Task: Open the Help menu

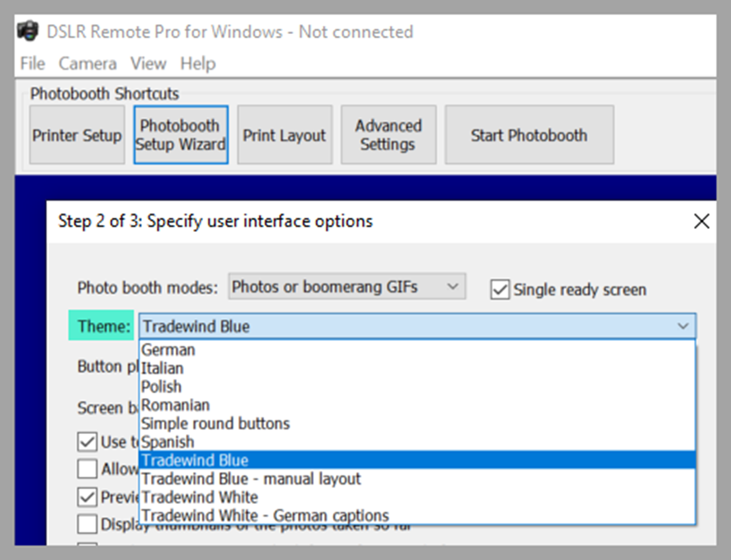Action: click(x=198, y=63)
